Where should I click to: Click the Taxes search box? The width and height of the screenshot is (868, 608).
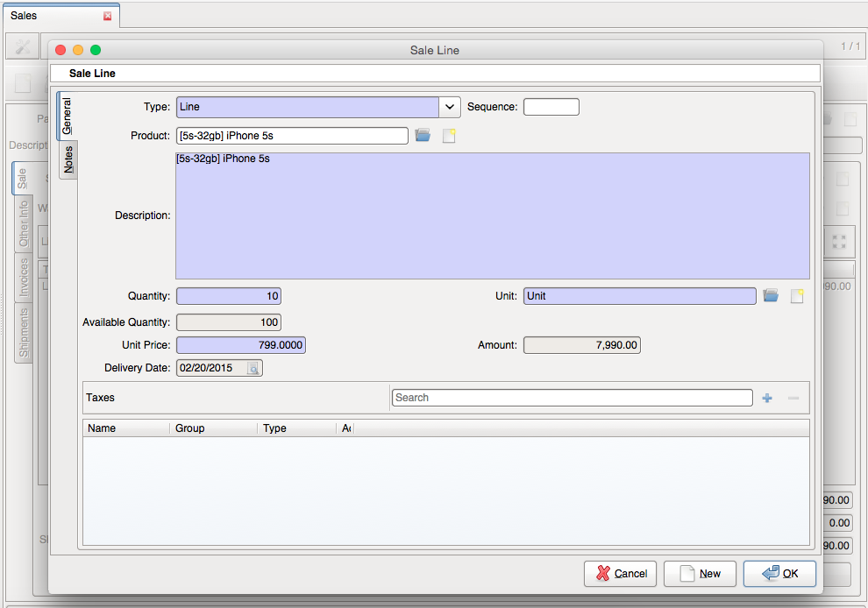pyautogui.click(x=573, y=398)
